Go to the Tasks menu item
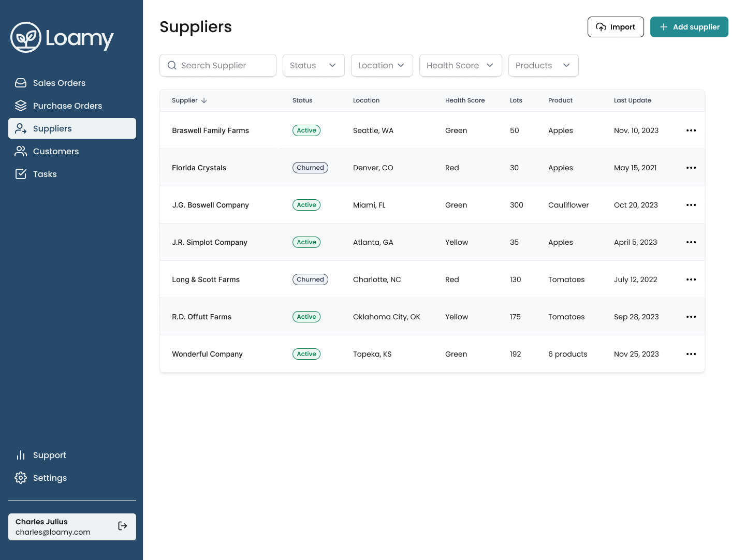This screenshot has width=746, height=560. (x=72, y=174)
